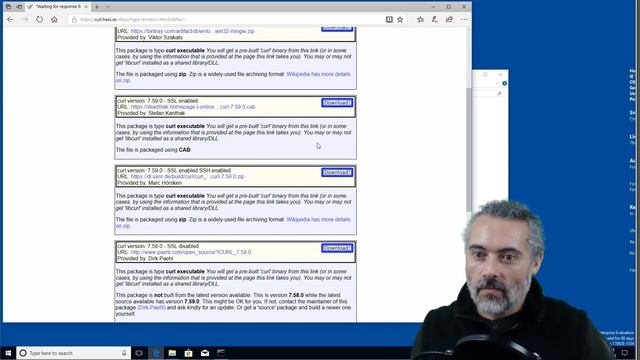Go back to the previous page
640x360 pixels.
click(x=10, y=19)
